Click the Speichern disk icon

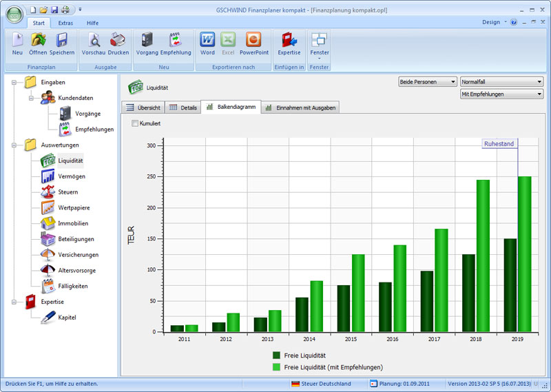(61, 43)
